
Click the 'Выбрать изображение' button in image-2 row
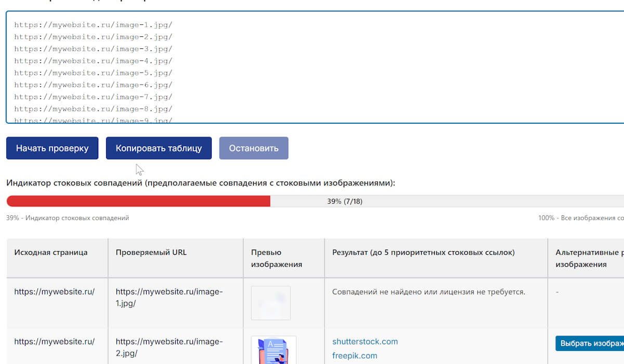[x=590, y=343]
